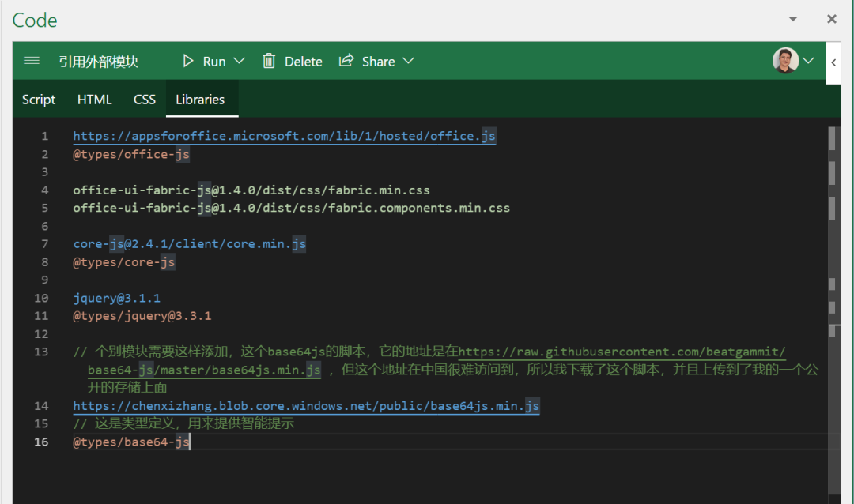Open the chenxizhang blob base64js link
854x504 pixels.
click(306, 406)
